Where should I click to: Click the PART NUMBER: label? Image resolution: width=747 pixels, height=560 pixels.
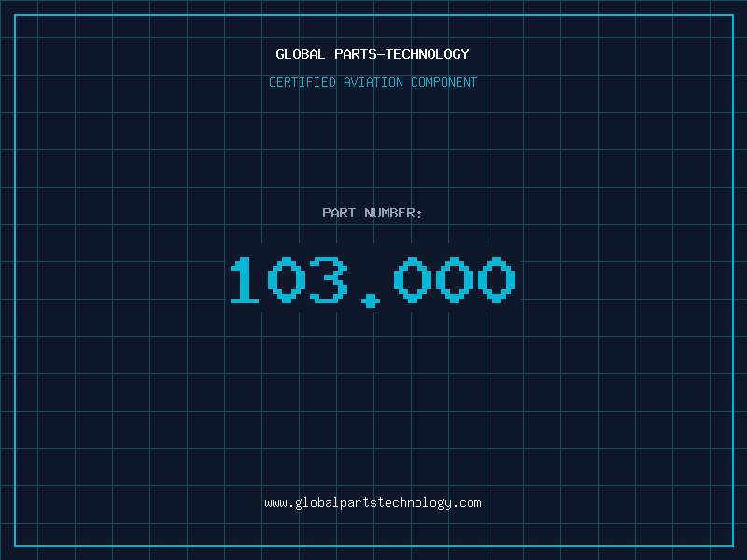coord(373,213)
